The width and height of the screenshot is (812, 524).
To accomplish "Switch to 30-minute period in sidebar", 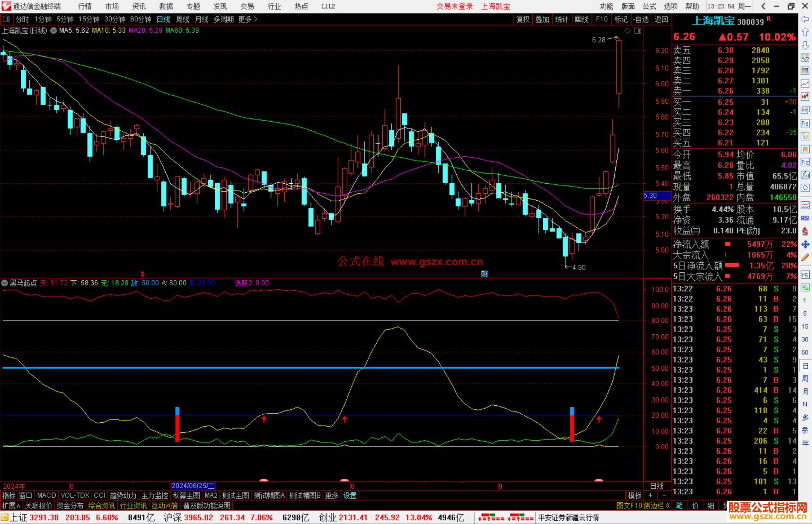I will point(804,340).
